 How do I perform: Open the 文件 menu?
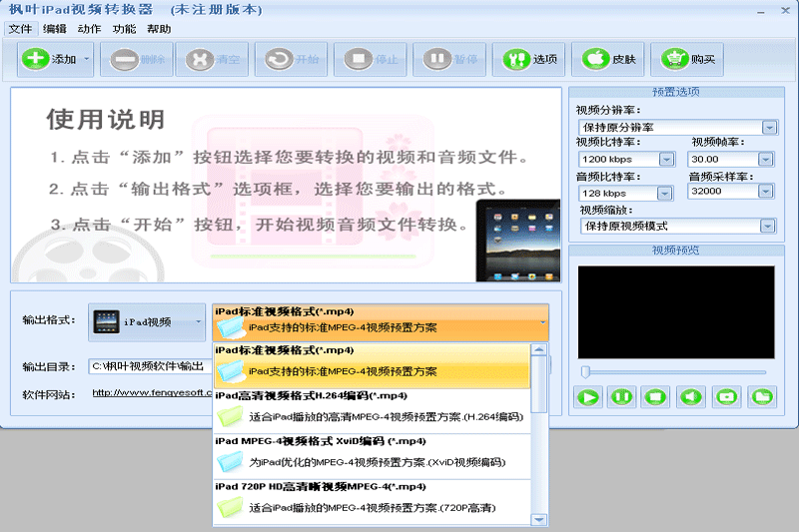point(20,29)
